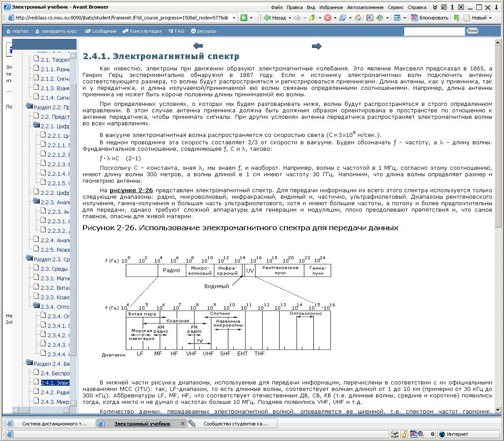Refresh the page using the blue arrows icon
Image resolution: width=504 pixels, height=441 pixels.
click(x=343, y=18)
